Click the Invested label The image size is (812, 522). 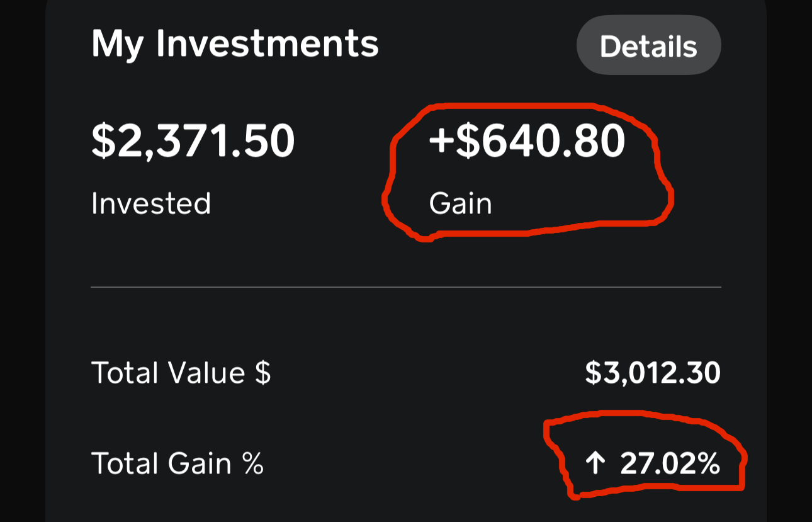pos(151,203)
